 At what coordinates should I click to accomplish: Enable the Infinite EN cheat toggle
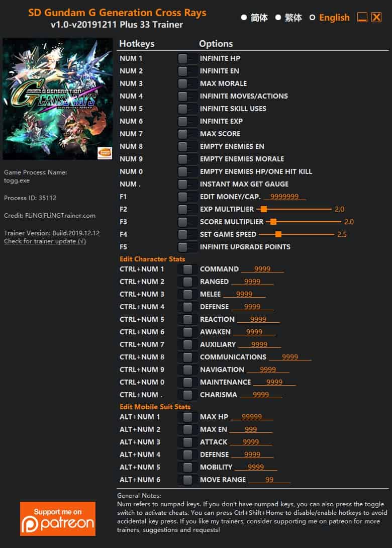pyautogui.click(x=187, y=71)
